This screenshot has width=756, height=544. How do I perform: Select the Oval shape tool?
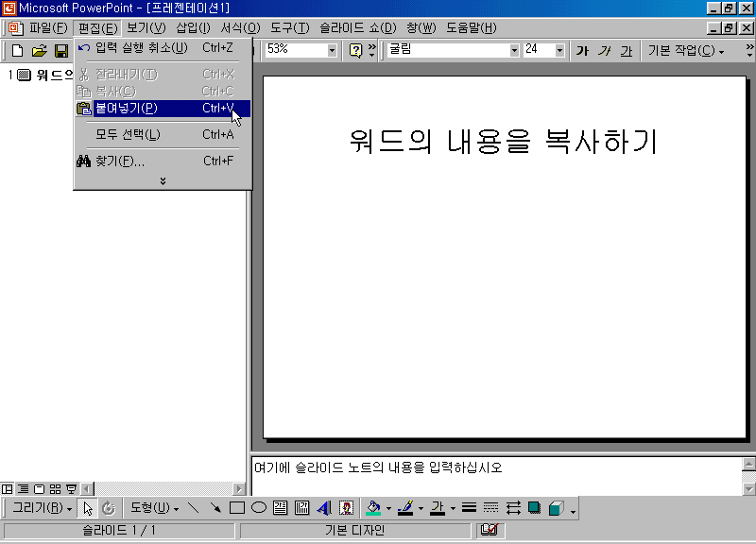click(259, 508)
